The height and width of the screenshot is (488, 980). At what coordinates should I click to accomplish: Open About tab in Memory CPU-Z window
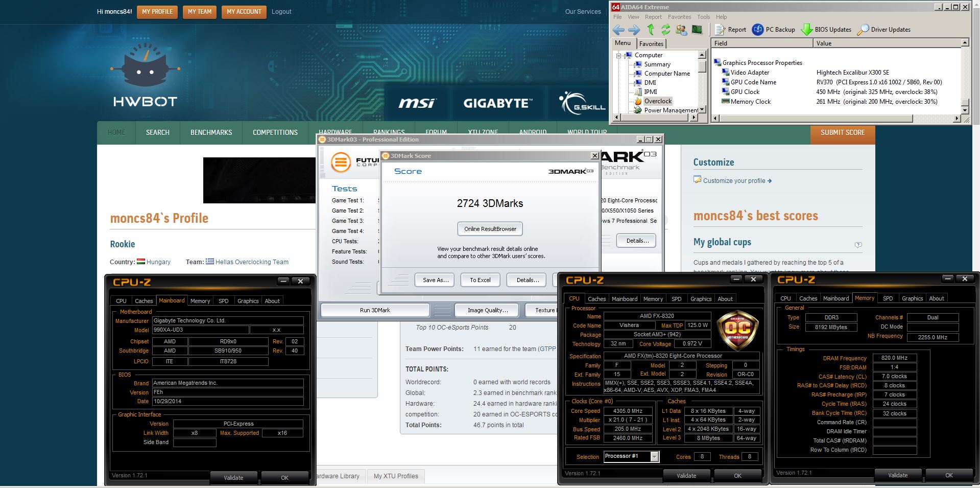[937, 298]
